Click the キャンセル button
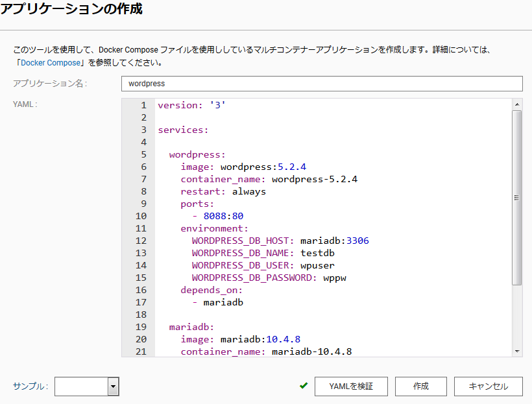This screenshot has width=532, height=404. (489, 386)
